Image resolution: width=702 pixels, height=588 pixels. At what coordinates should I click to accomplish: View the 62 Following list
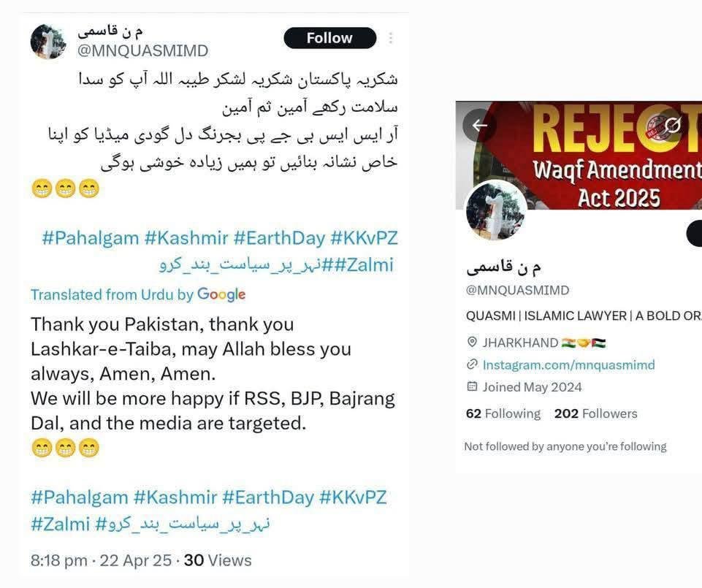point(503,413)
